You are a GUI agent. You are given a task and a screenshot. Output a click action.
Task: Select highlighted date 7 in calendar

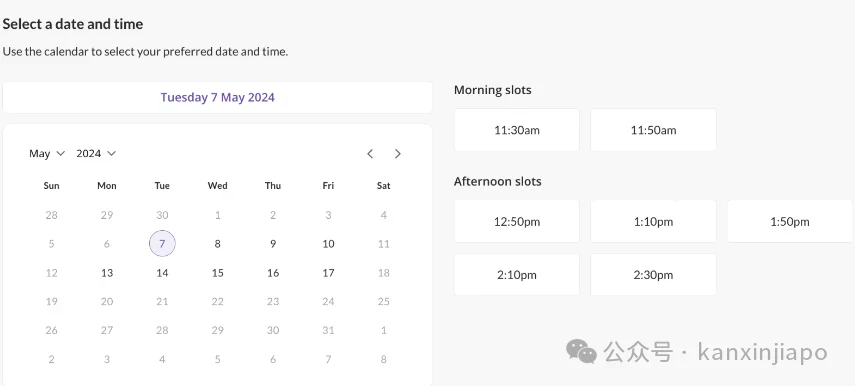162,244
